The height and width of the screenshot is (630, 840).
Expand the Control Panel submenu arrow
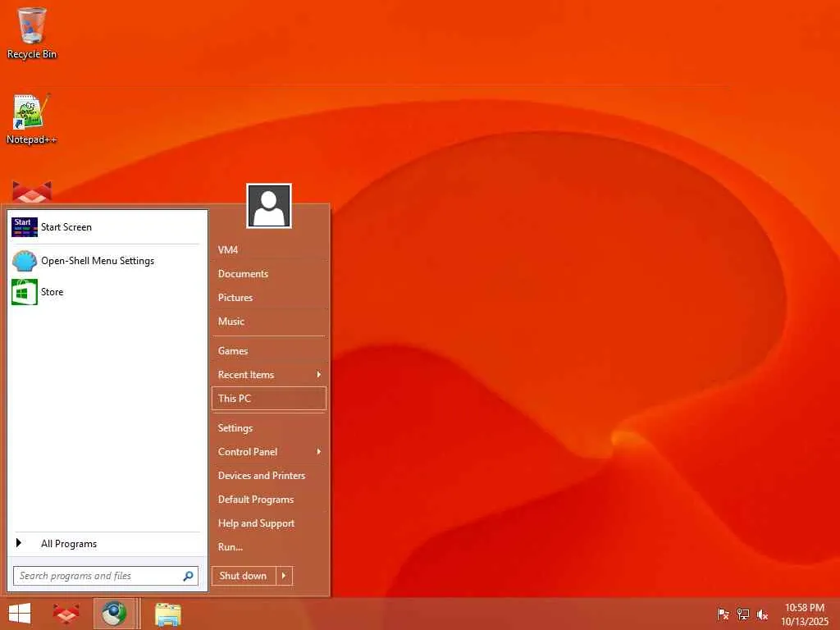pos(319,452)
